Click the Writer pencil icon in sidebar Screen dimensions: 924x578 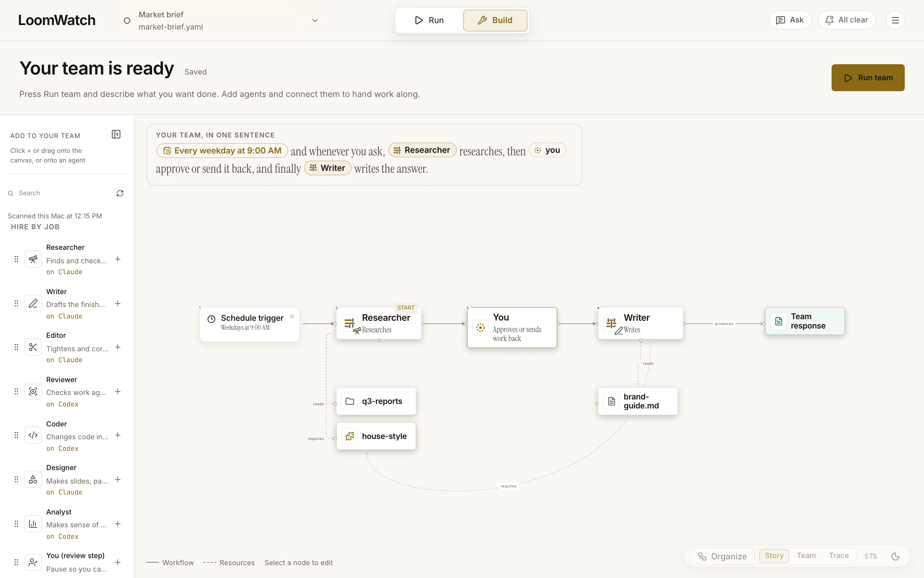coord(33,303)
